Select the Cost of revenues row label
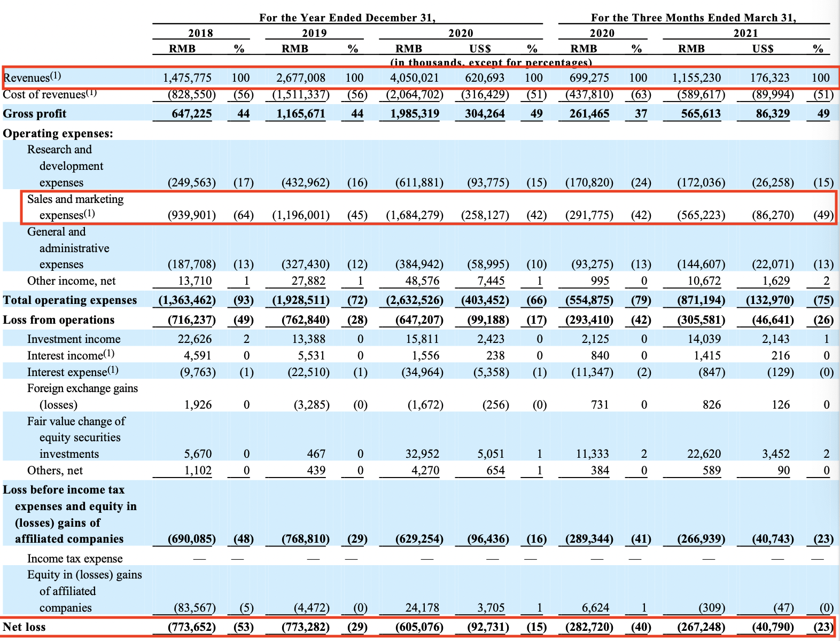840x641 pixels. [50, 95]
